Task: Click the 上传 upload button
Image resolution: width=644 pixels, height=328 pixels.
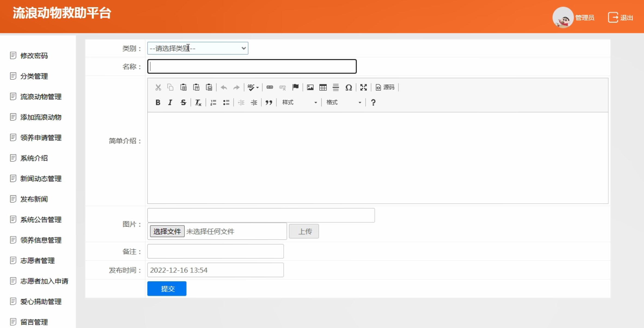Action: coord(304,231)
